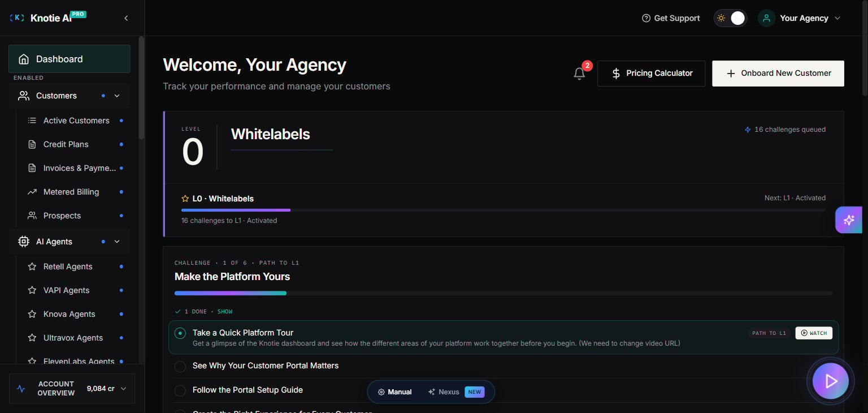This screenshot has height=413, width=868.
Task: Check Follow the Portal Setup Guide circle
Action: point(180,390)
